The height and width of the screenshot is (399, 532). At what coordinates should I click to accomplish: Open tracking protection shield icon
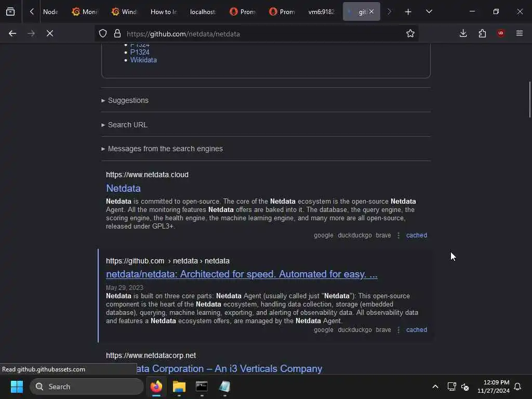(103, 33)
